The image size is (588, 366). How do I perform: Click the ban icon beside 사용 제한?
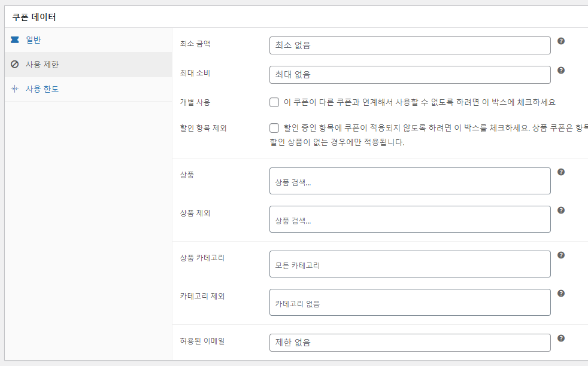click(x=14, y=64)
